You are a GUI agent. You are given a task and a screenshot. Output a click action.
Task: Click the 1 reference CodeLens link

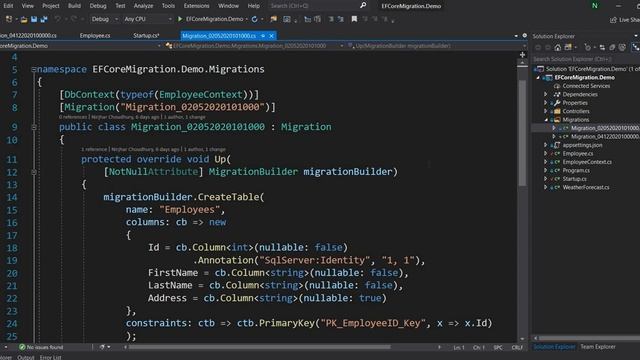coord(94,149)
